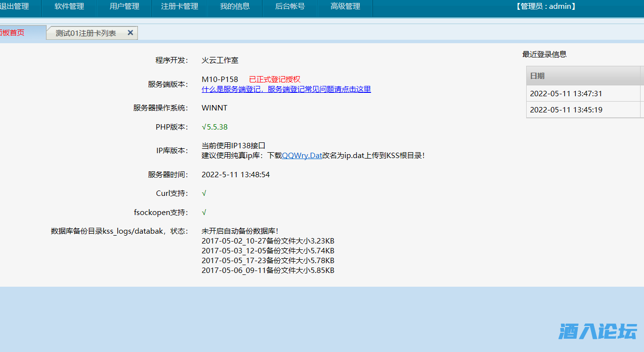This screenshot has height=352, width=644.
Task: Select the 13:47:31 login record row
Action: (566, 94)
